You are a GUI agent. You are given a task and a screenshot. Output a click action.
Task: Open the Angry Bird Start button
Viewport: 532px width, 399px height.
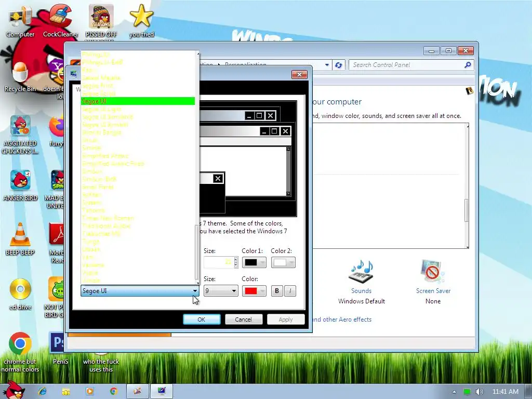(13, 390)
